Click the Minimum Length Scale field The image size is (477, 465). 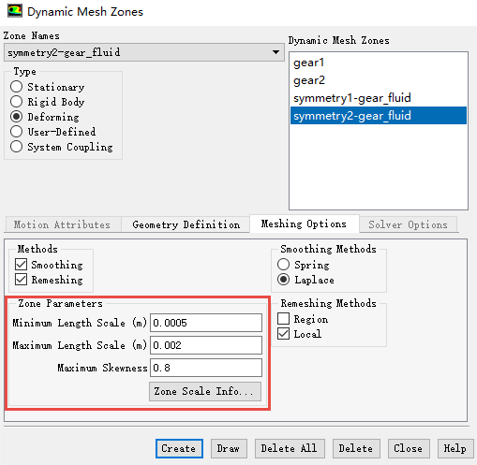(x=206, y=323)
